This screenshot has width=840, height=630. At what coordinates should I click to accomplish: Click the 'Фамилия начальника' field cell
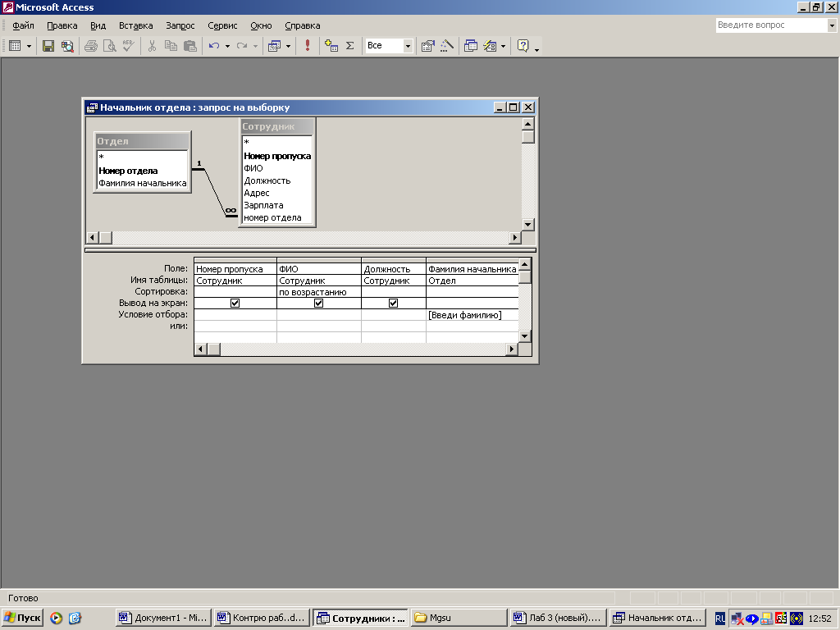click(472, 269)
